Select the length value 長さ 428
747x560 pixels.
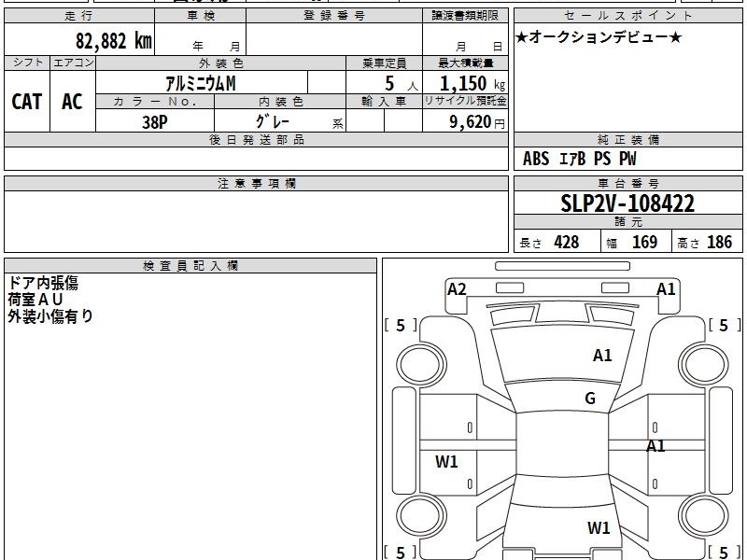pos(549,243)
